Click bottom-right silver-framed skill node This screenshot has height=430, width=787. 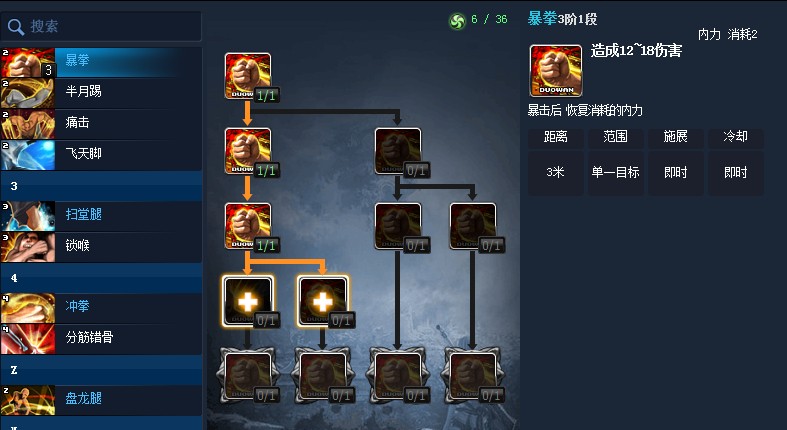(x=473, y=376)
